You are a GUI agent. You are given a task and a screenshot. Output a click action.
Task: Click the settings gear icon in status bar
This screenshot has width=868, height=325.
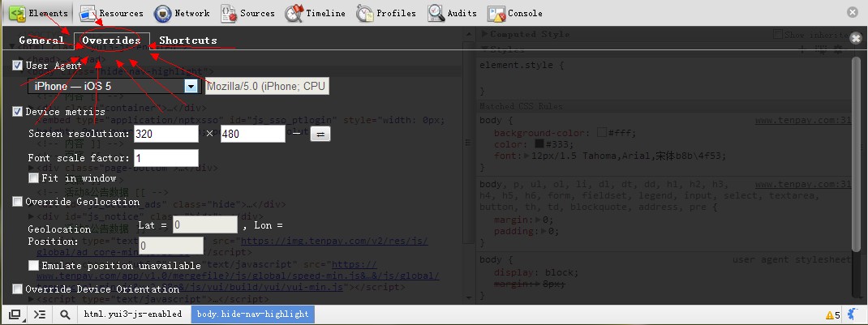pos(853,314)
